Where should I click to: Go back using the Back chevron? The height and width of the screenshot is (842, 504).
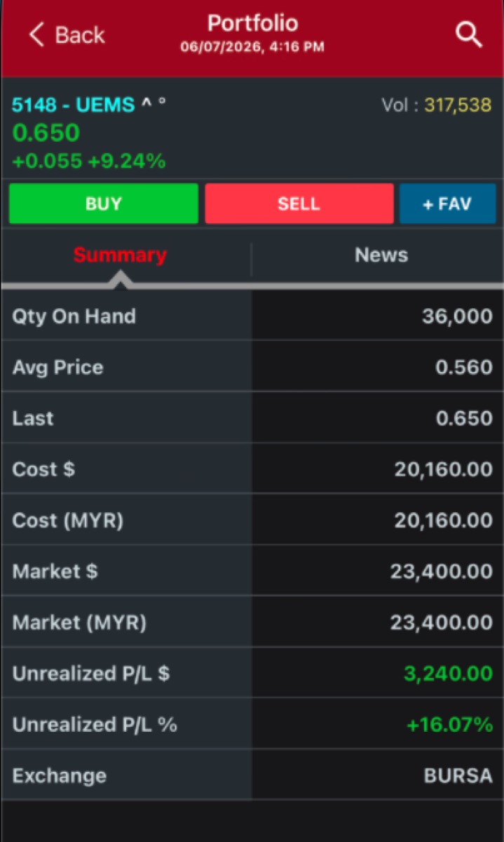click(67, 35)
